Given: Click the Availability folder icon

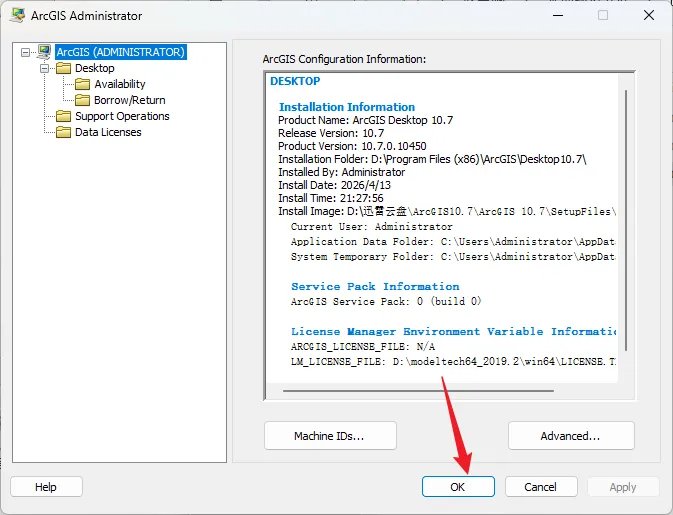Looking at the screenshot, I should [x=82, y=84].
